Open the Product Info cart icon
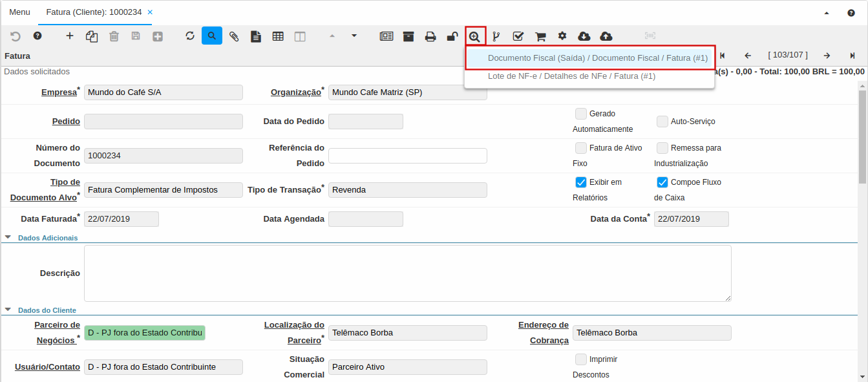This screenshot has height=382, width=868. (540, 36)
